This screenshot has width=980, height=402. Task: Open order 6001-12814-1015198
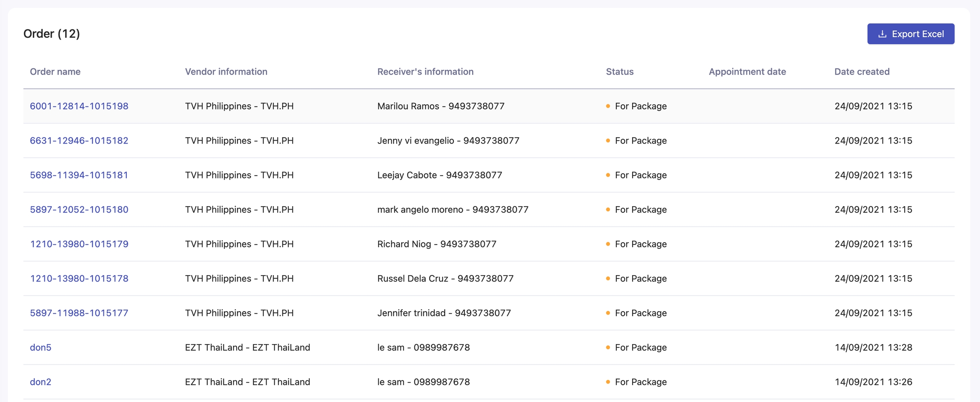pos(79,106)
